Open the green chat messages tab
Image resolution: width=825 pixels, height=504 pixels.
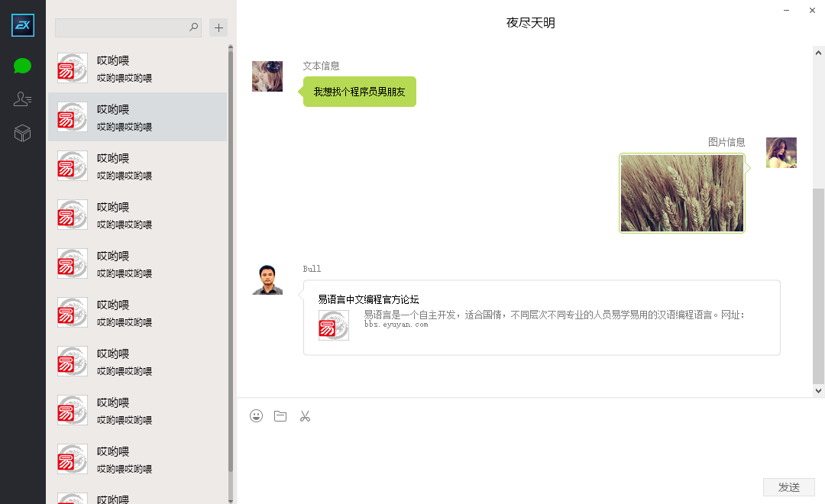[x=23, y=66]
